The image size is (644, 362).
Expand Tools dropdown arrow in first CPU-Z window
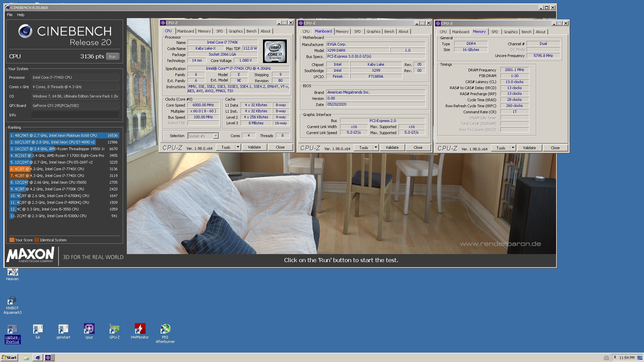click(238, 147)
